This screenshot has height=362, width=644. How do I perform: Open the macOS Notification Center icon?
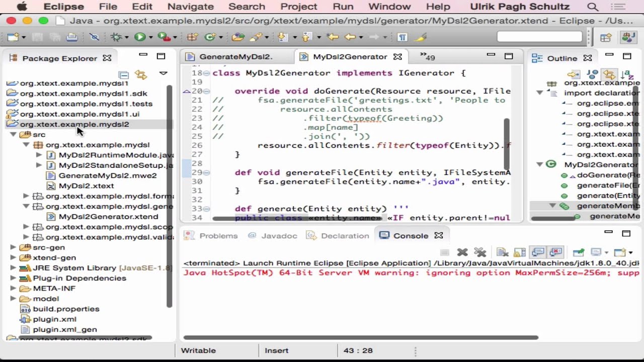pyautogui.click(x=617, y=7)
